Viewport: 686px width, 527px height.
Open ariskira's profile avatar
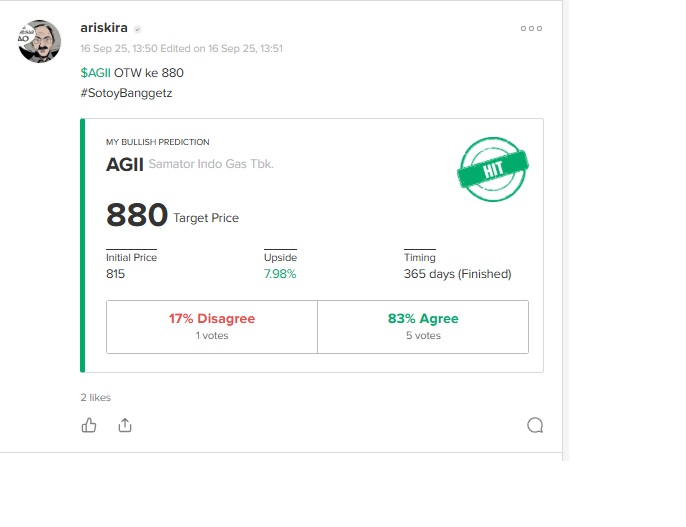coord(39,41)
